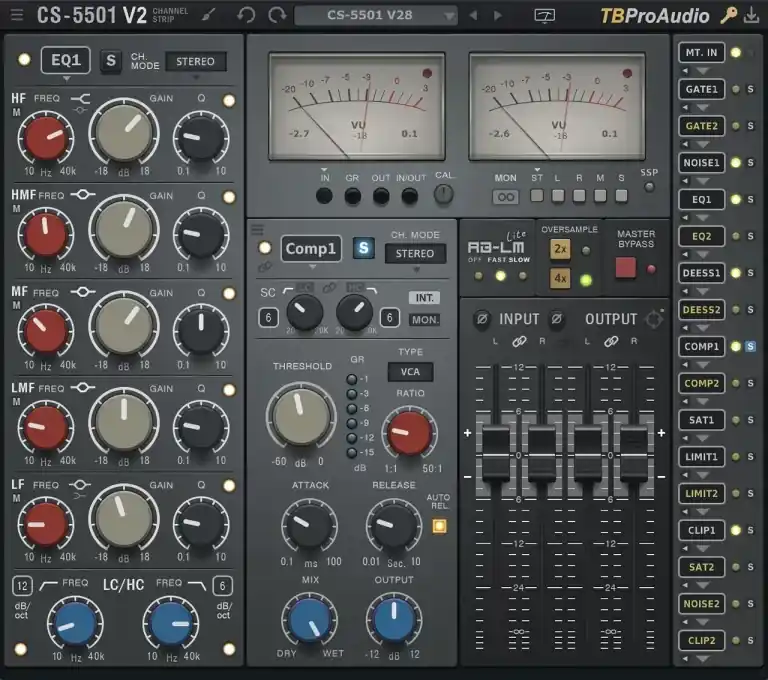Click the left VU meter display
The height and width of the screenshot is (680, 768).
[x=357, y=106]
